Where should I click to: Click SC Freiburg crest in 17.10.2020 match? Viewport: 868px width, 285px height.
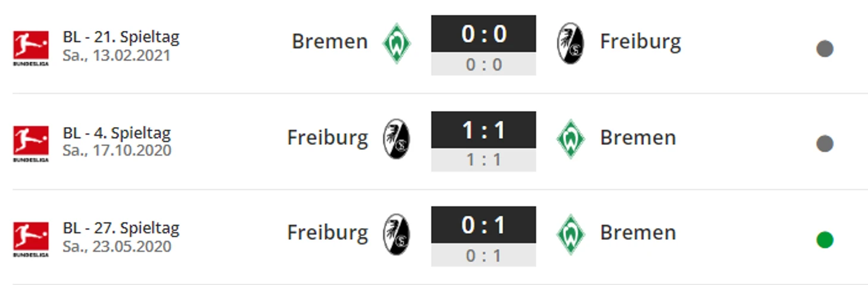click(x=396, y=138)
